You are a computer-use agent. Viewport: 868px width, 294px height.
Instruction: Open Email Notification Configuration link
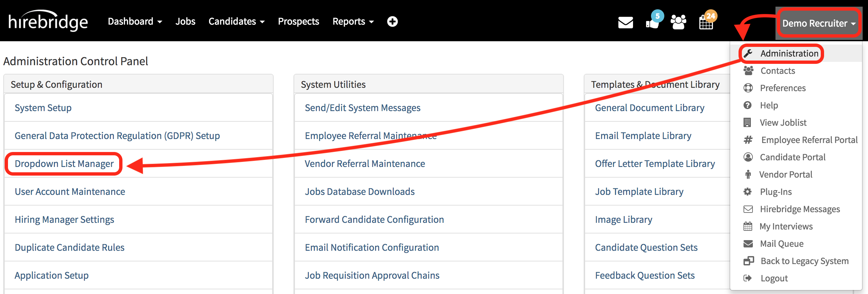coord(372,247)
